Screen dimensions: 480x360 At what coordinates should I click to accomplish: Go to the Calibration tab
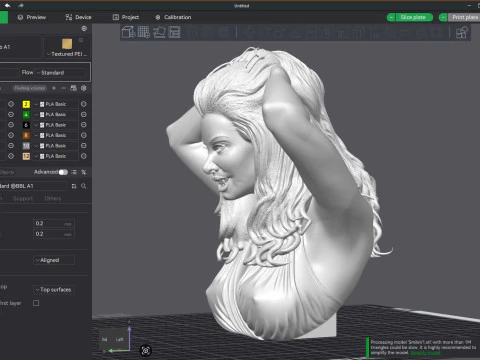(x=173, y=17)
